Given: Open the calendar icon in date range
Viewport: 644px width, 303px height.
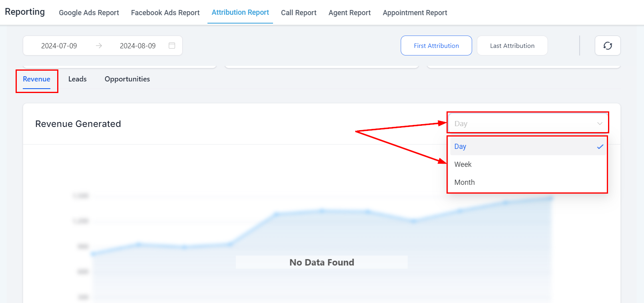Looking at the screenshot, I should (172, 46).
